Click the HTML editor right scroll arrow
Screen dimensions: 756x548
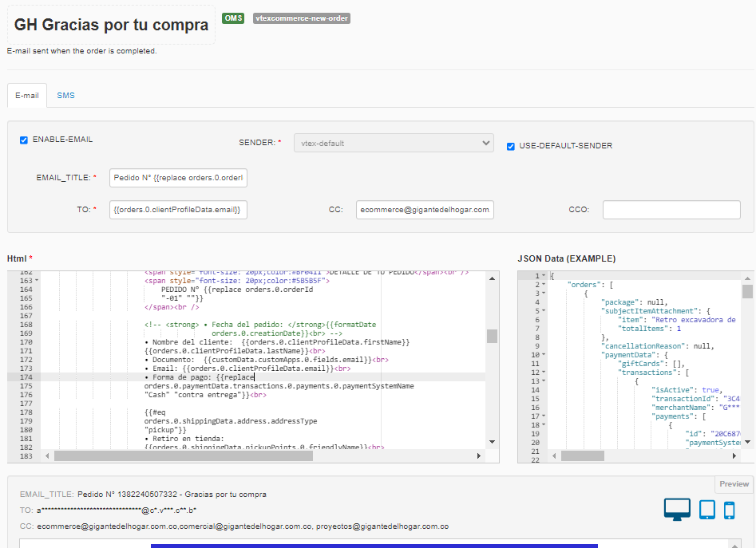pos(479,456)
